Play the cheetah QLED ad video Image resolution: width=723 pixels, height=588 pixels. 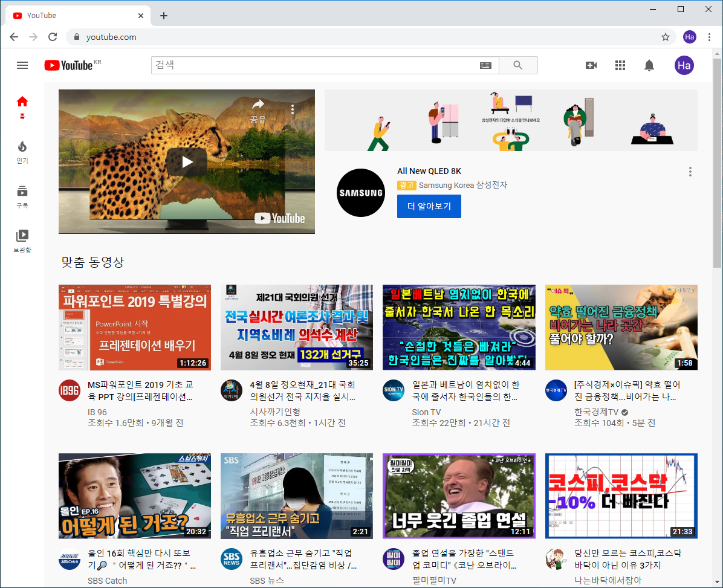(187, 162)
